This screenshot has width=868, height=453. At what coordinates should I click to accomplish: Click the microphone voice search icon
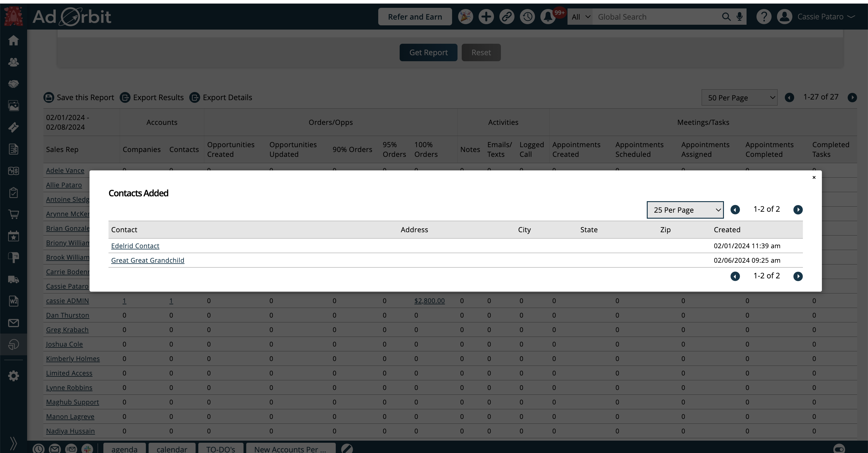tap(739, 17)
